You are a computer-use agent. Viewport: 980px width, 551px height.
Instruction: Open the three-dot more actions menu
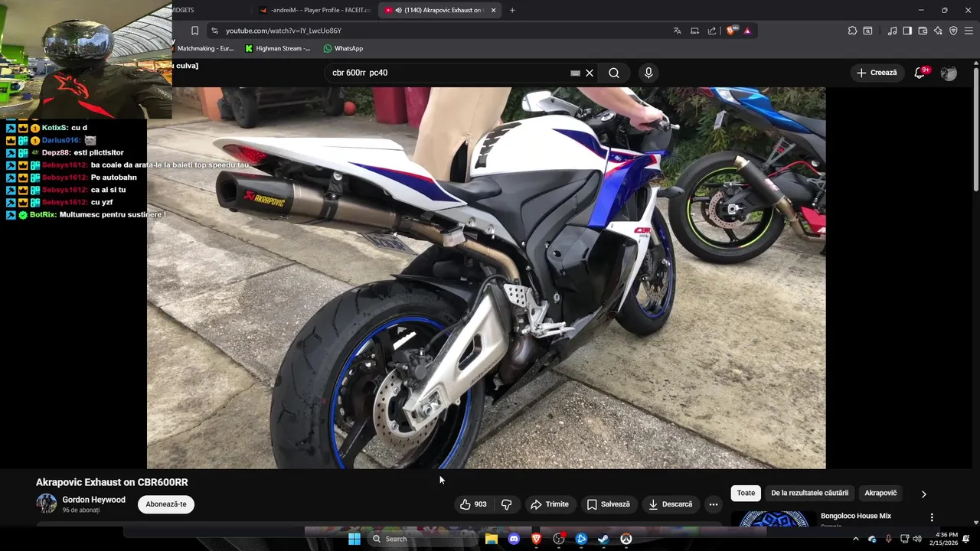713,504
